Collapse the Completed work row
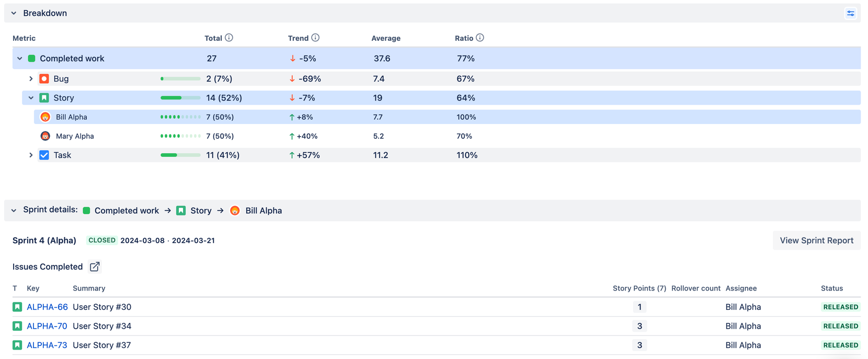The height and width of the screenshot is (359, 868). click(20, 59)
